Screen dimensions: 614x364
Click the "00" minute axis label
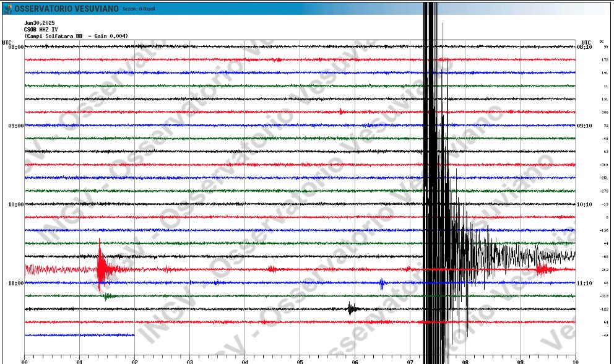pos(25,362)
